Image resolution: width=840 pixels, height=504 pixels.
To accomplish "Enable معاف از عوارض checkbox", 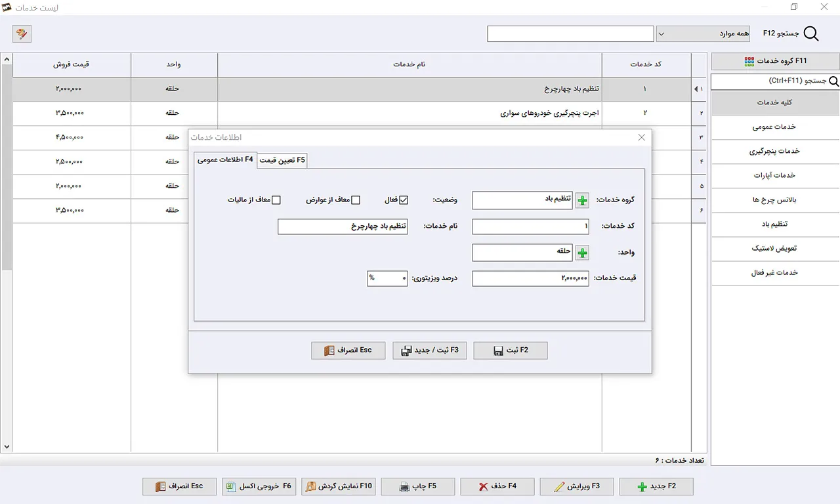I will point(356,200).
